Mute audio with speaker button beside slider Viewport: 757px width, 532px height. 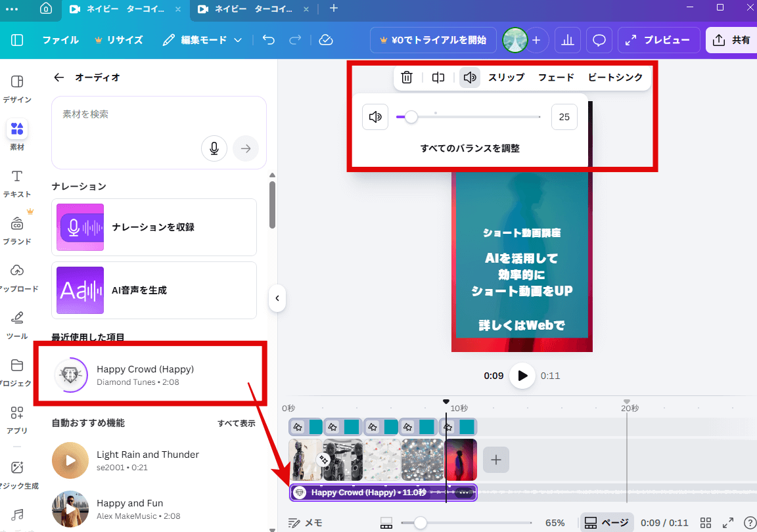click(375, 117)
